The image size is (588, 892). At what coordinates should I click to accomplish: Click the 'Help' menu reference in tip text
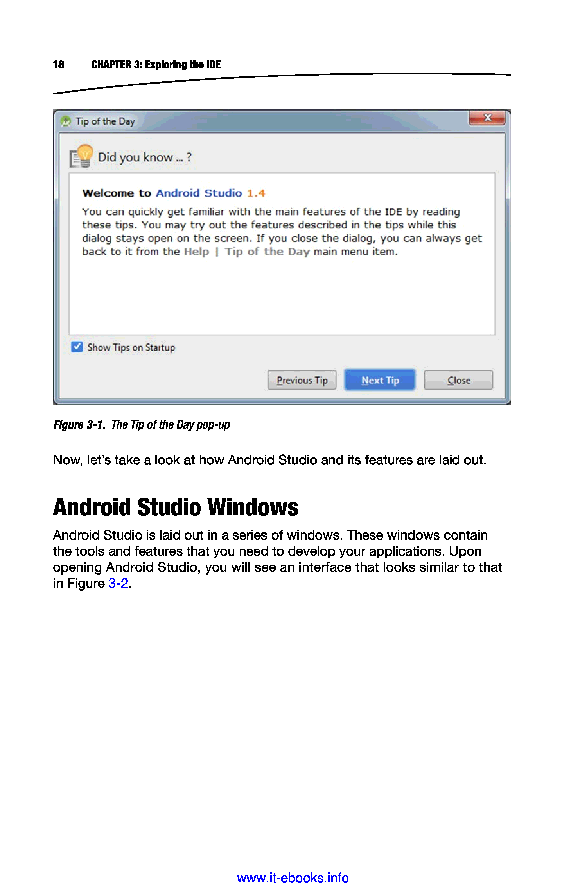pos(196,252)
